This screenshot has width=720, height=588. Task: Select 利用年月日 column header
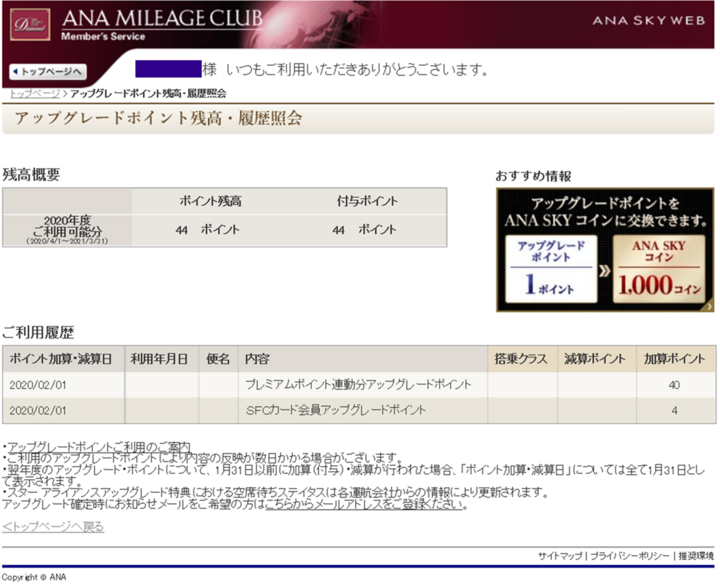pyautogui.click(x=161, y=359)
